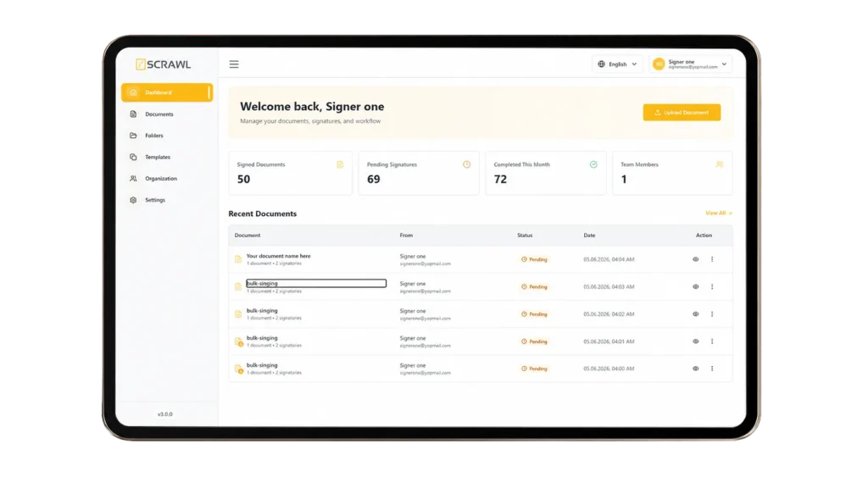
Task: Click the From column header
Action: pyautogui.click(x=406, y=236)
